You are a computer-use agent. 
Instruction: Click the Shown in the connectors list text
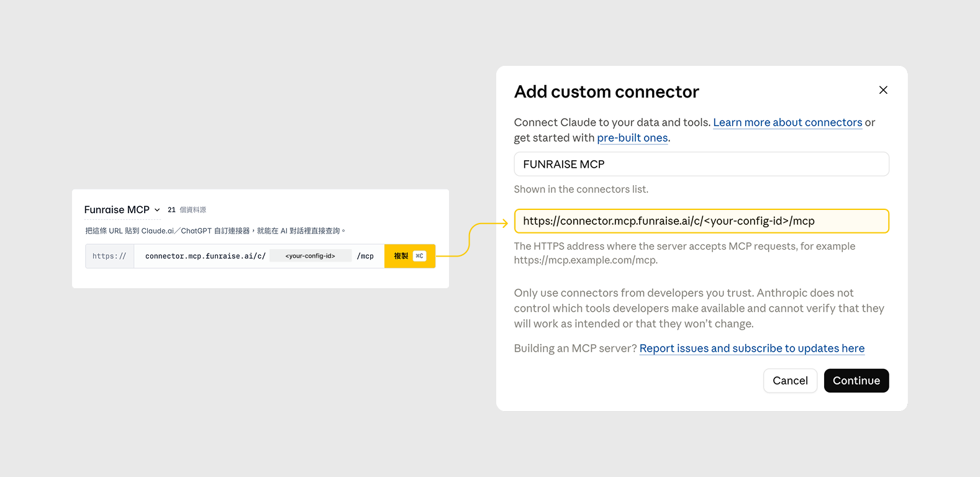click(x=581, y=189)
